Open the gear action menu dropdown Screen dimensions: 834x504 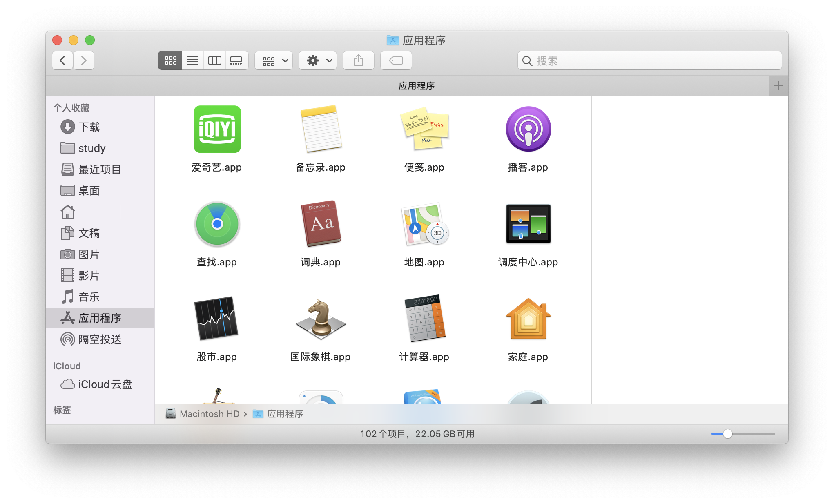(x=318, y=61)
